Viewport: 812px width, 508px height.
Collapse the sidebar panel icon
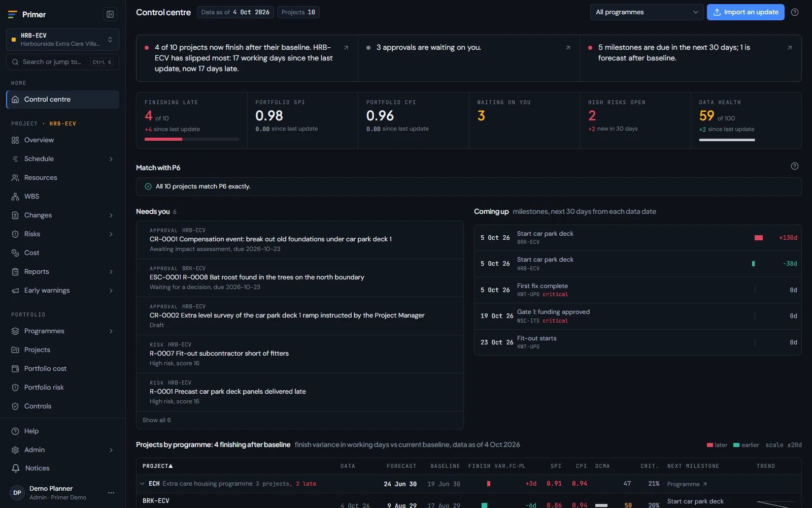click(110, 14)
